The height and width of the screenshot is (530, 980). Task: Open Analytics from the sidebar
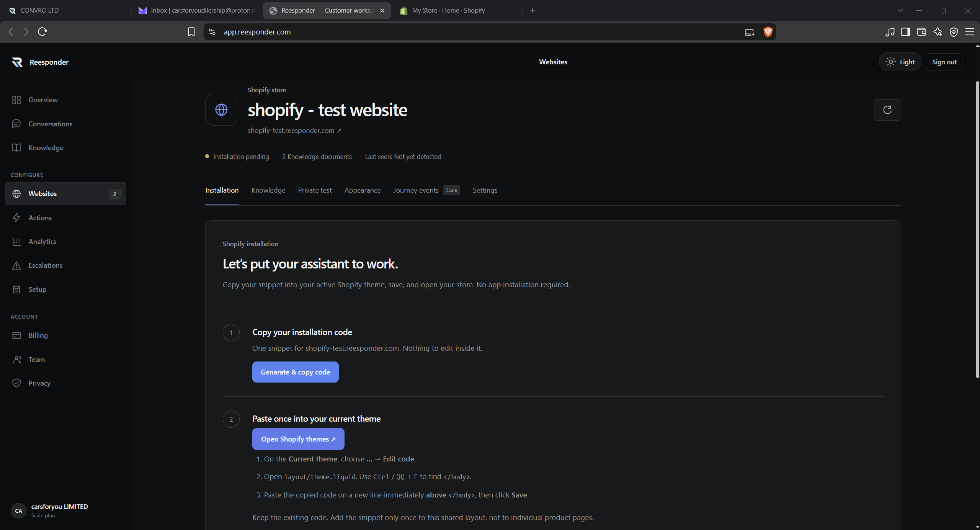tap(66, 241)
